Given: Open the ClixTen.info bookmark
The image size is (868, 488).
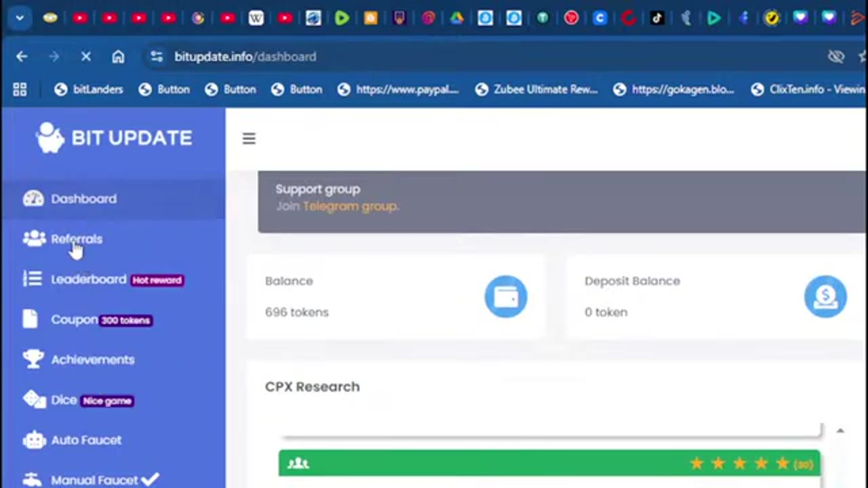Looking at the screenshot, I should click(808, 89).
